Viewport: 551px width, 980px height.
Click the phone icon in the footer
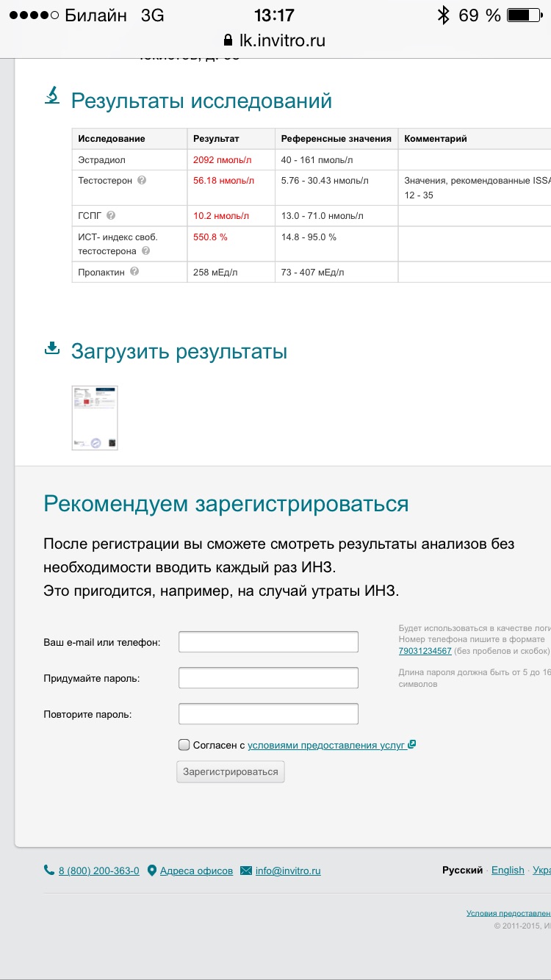point(49,870)
